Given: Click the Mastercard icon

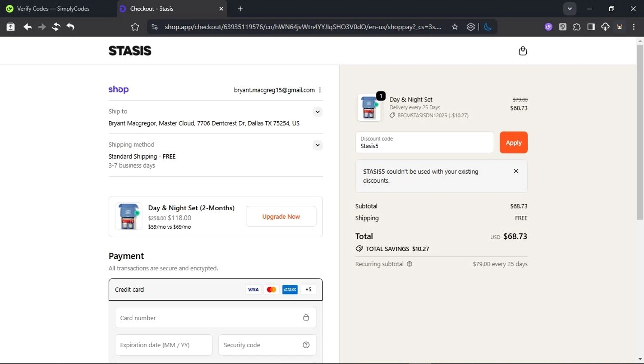Looking at the screenshot, I should pyautogui.click(x=271, y=290).
